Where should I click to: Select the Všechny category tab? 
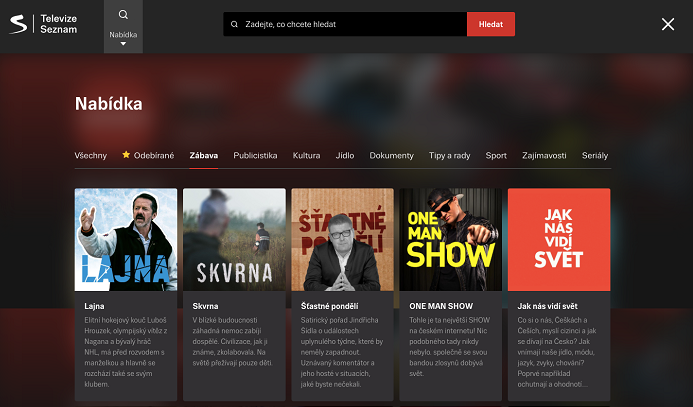tap(91, 156)
